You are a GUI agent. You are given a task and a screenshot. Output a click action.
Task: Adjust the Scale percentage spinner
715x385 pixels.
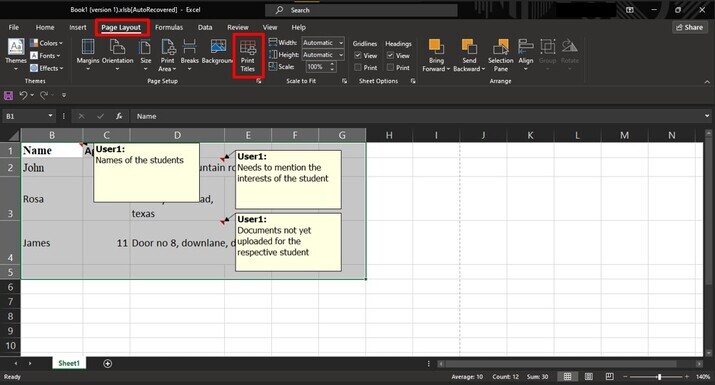coord(332,67)
